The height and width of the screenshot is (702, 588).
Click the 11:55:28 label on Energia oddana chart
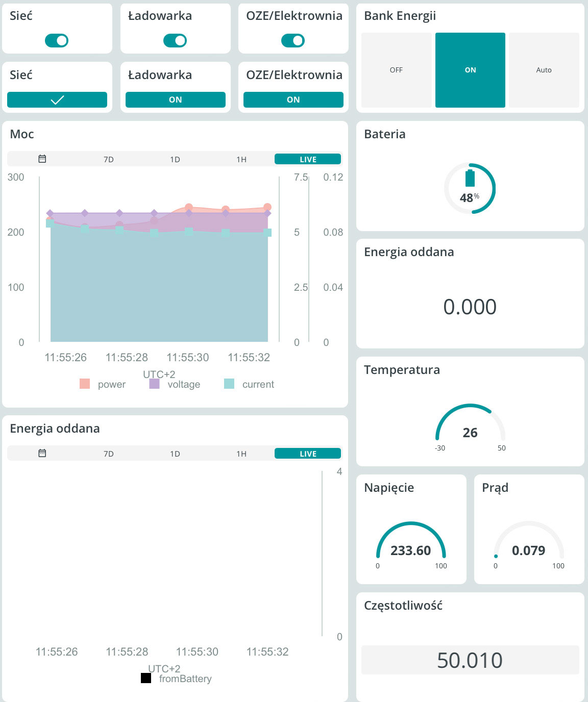(127, 651)
